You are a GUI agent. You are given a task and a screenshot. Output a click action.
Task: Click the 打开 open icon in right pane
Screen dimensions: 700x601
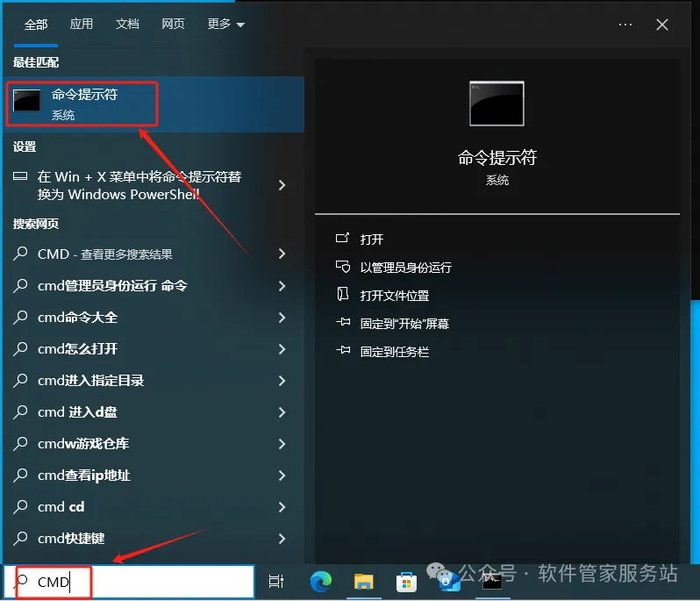pyautogui.click(x=342, y=238)
